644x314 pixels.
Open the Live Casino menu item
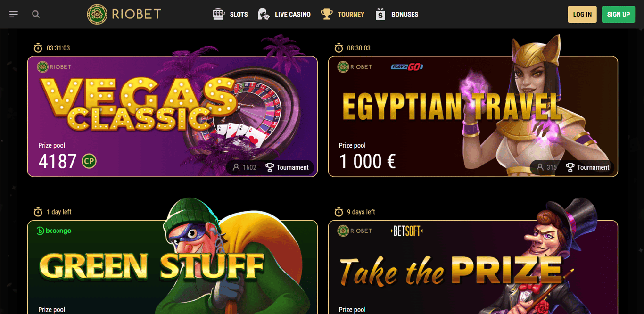(x=293, y=14)
